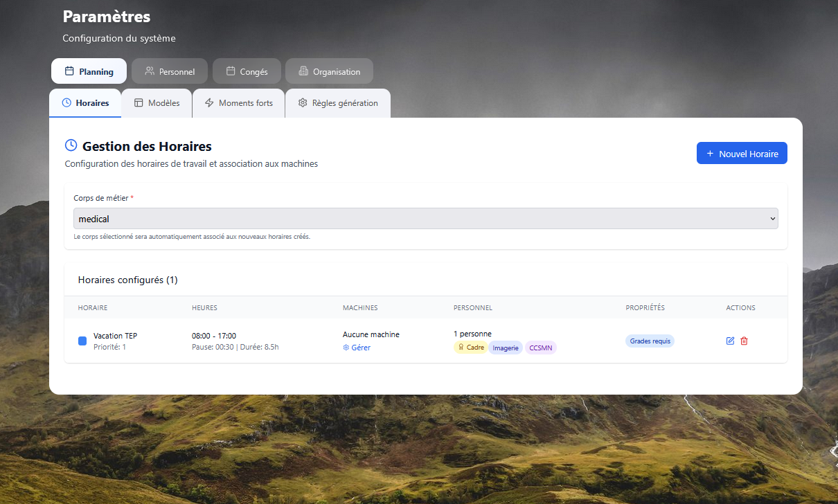Edit the Vacation TEP schedule
Image resolution: width=838 pixels, height=504 pixels.
tap(730, 341)
